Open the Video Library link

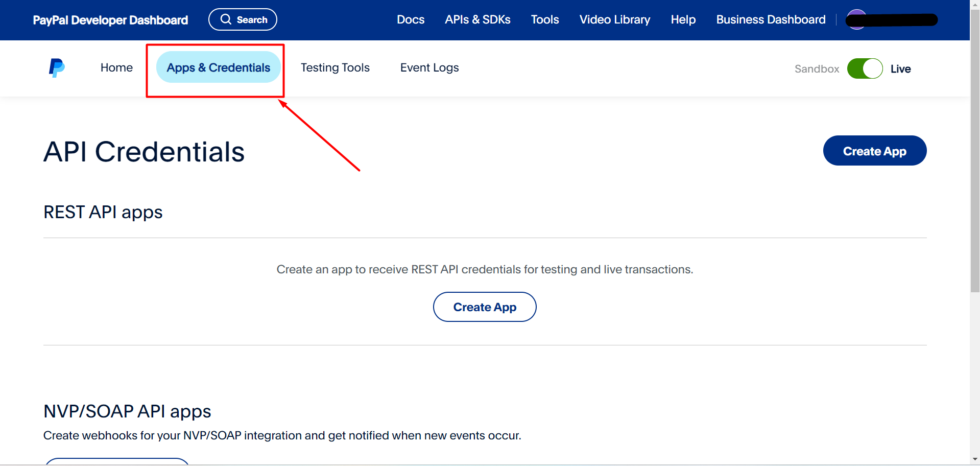[615, 19]
